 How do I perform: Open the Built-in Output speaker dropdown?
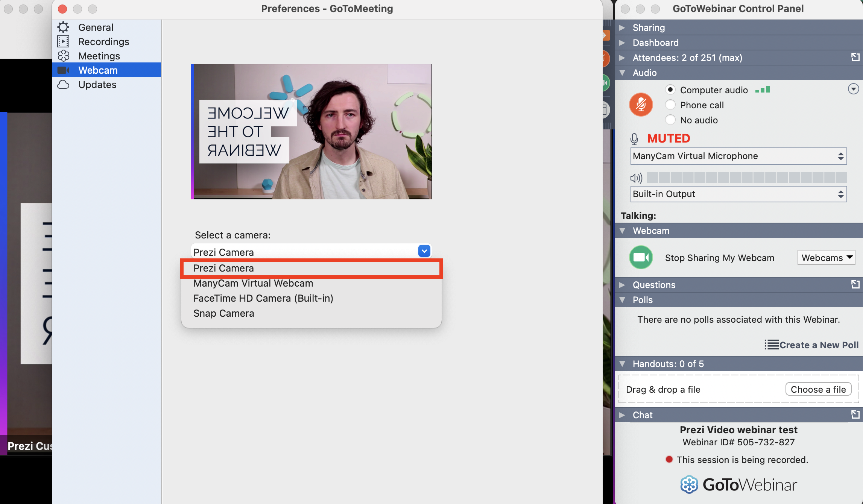tap(738, 194)
